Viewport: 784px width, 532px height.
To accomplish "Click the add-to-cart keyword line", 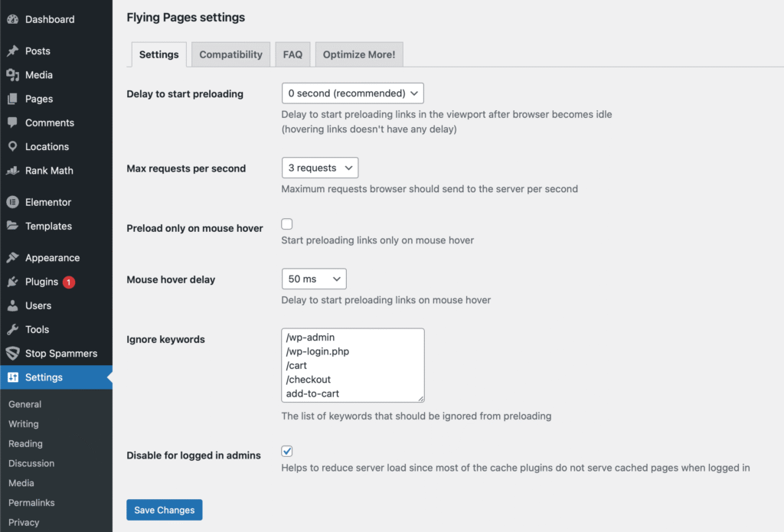I will pyautogui.click(x=312, y=393).
